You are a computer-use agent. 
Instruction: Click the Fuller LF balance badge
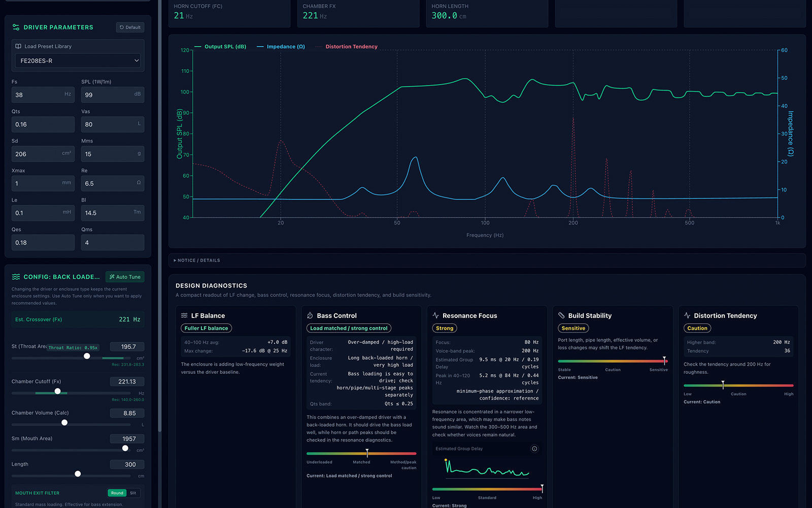[x=207, y=328]
